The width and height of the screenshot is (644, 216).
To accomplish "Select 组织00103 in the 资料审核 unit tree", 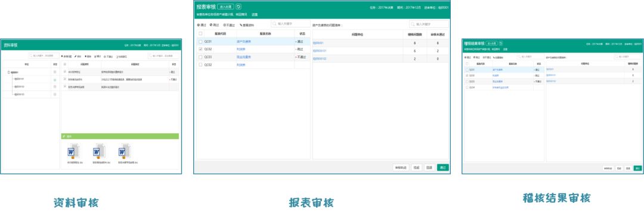I will pyautogui.click(x=19, y=94).
